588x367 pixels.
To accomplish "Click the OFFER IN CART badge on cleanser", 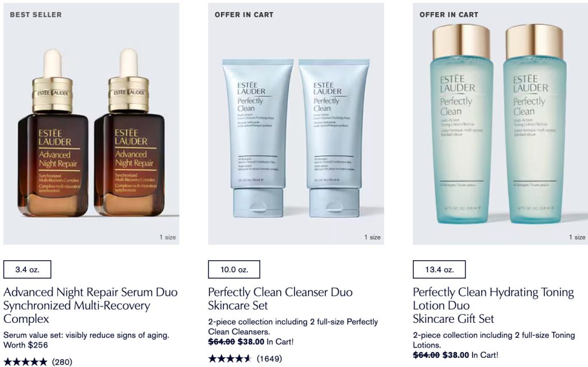I will coord(243,14).
